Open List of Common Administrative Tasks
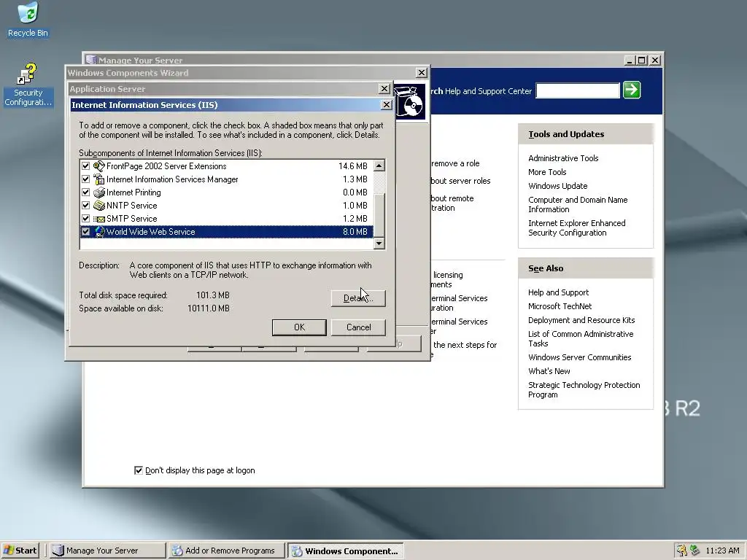The height and width of the screenshot is (560, 747). (581, 338)
